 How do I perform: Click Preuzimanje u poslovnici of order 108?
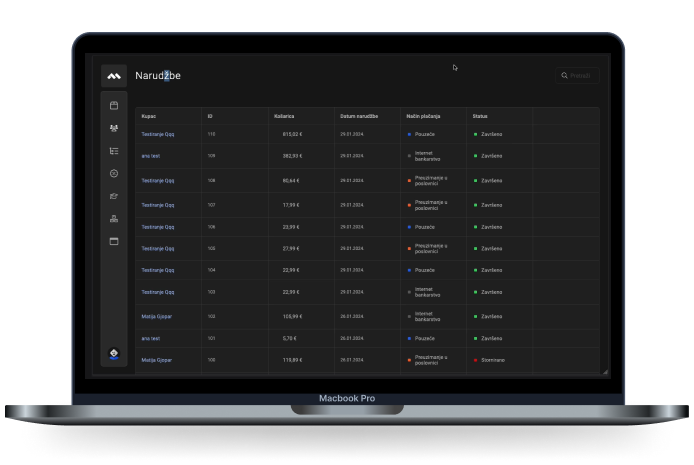coord(431,181)
